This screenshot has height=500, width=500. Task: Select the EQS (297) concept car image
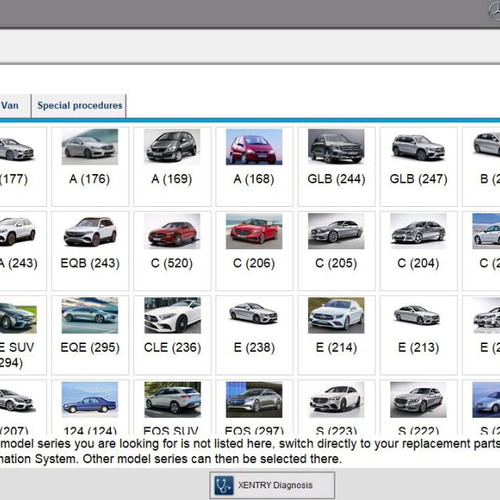click(x=254, y=400)
